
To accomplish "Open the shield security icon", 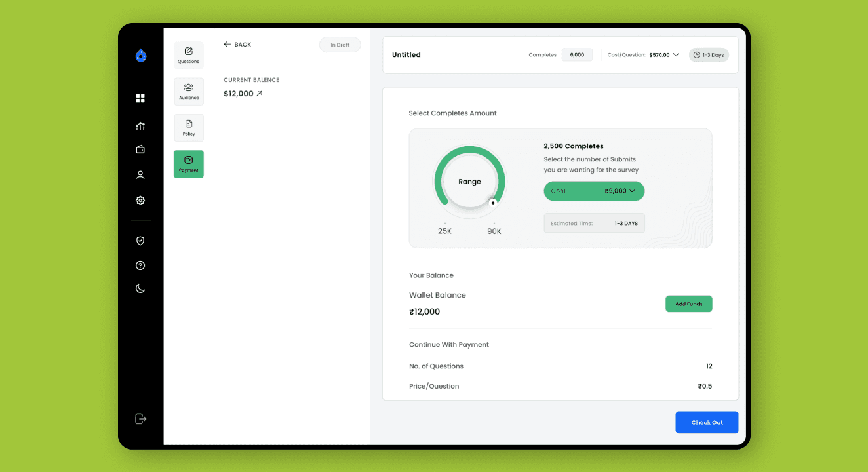I will pyautogui.click(x=140, y=241).
